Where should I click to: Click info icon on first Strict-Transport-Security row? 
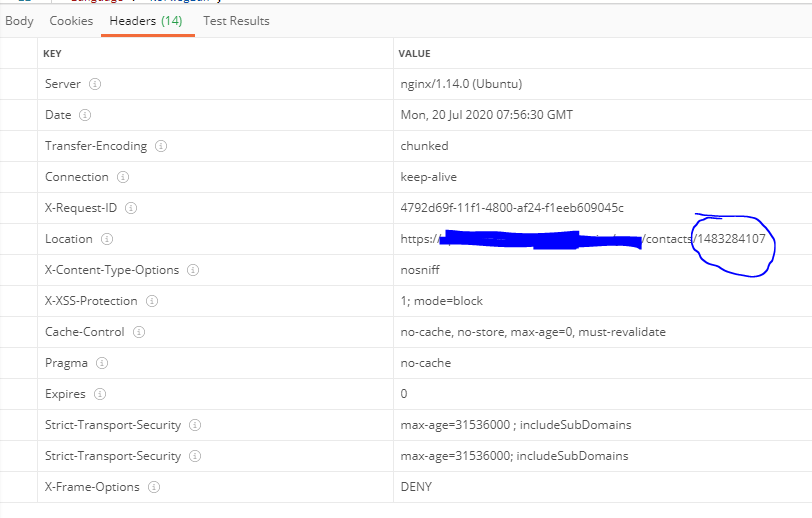[195, 425]
